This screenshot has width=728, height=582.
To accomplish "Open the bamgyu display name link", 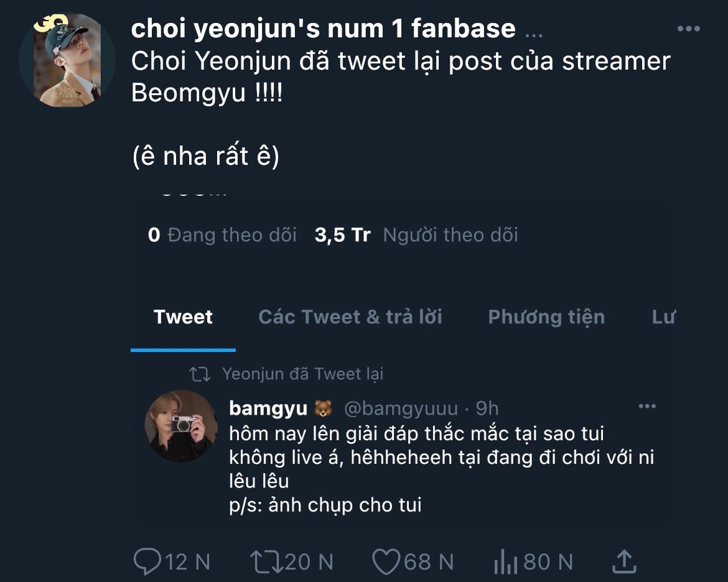I will pos(268,409).
